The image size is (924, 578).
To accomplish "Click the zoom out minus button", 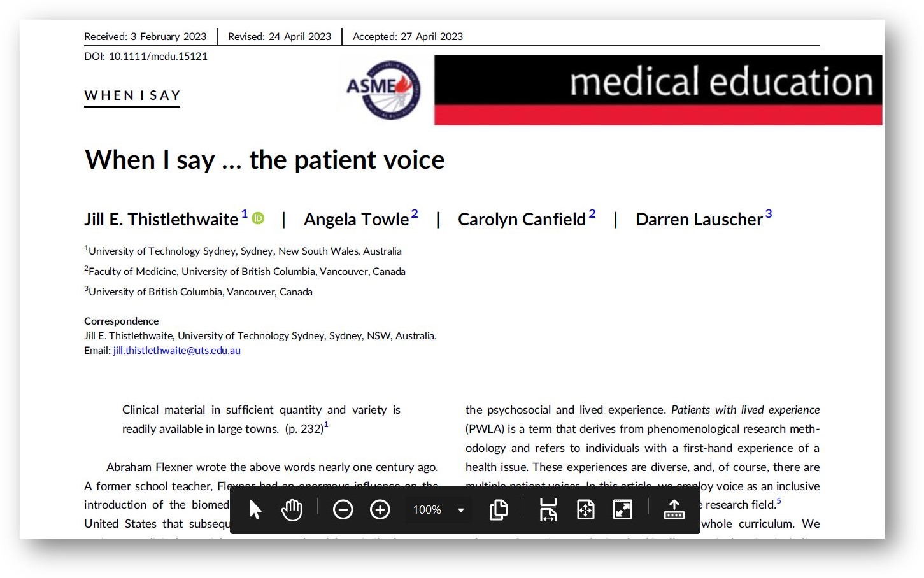I will tap(343, 510).
